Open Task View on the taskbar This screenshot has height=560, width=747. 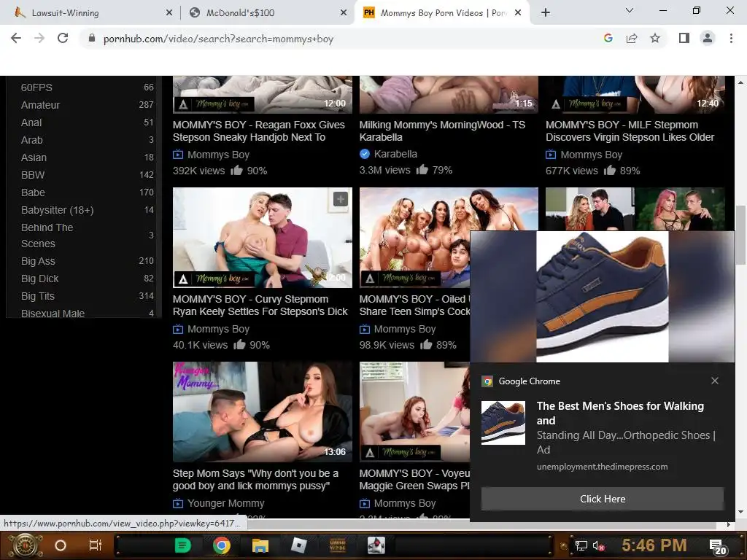96,545
